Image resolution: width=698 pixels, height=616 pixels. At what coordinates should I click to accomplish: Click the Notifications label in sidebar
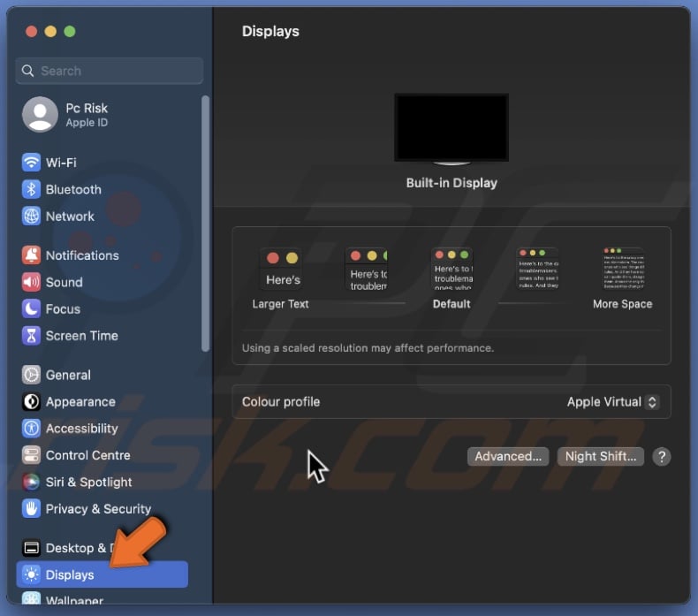[x=82, y=255]
